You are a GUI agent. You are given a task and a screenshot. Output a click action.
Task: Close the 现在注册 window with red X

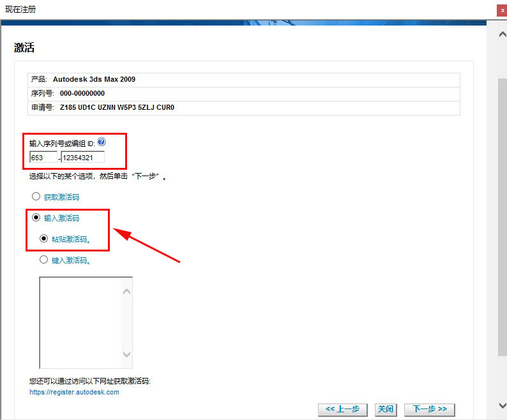(502, 10)
